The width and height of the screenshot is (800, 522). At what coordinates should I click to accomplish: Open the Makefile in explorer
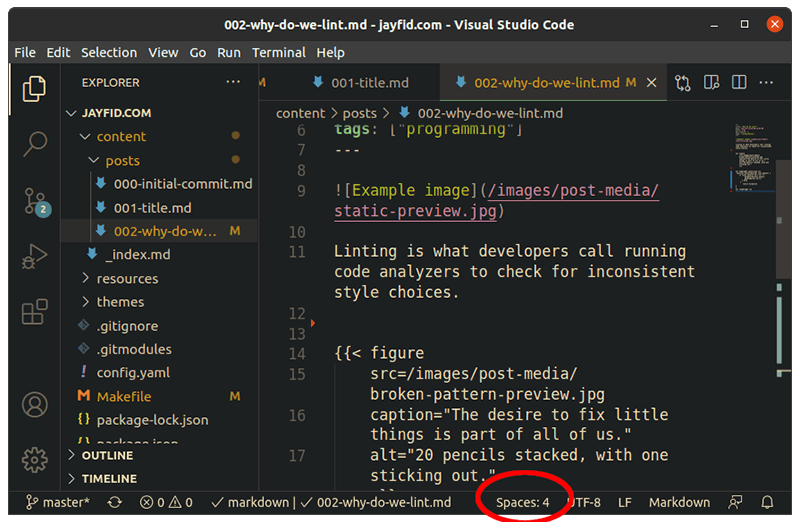coord(159,396)
